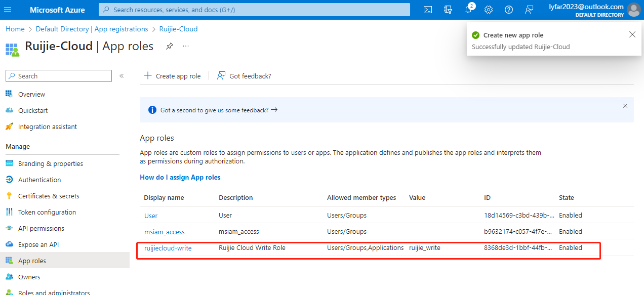
Task: Open the ruijiecloud-write role link
Action: point(168,248)
